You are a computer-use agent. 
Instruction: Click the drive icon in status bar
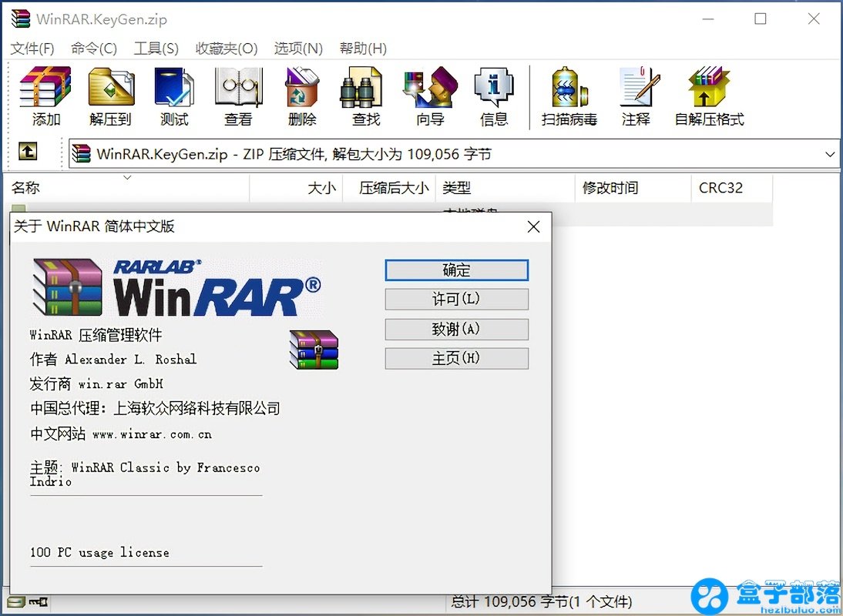(15, 602)
